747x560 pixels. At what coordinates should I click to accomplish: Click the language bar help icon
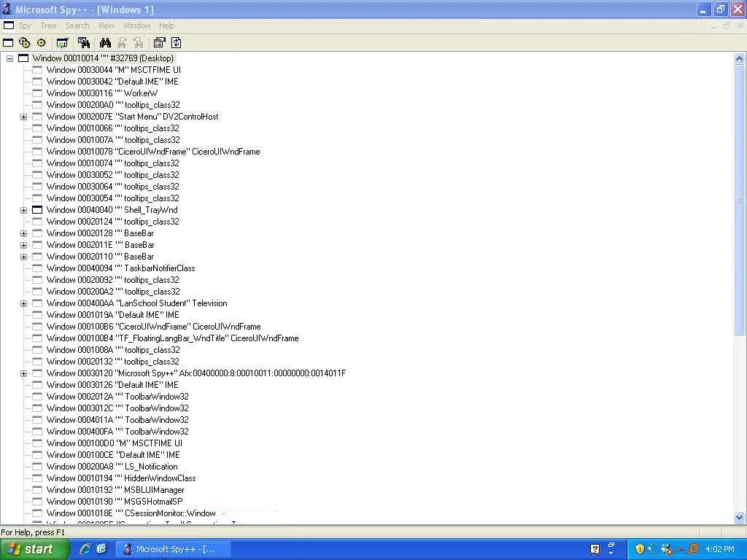[x=595, y=549]
